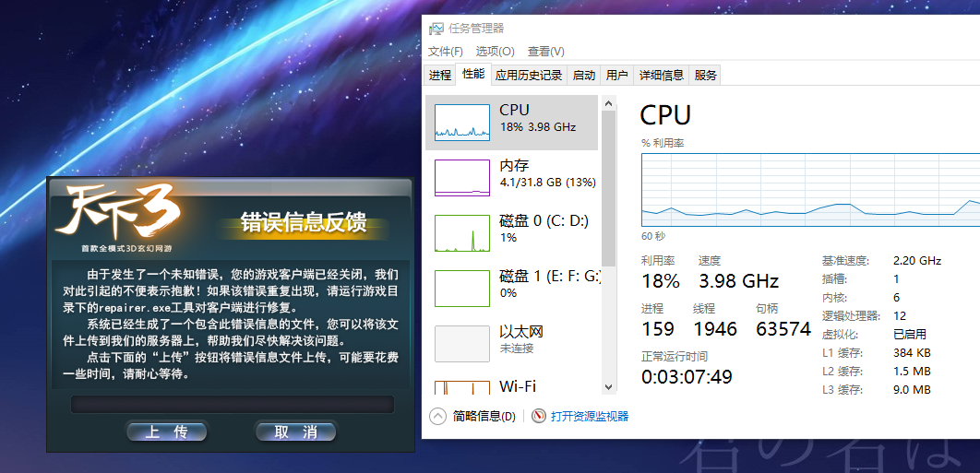Click the sidebar scroll-down arrow
980x473 pixels.
tap(609, 387)
